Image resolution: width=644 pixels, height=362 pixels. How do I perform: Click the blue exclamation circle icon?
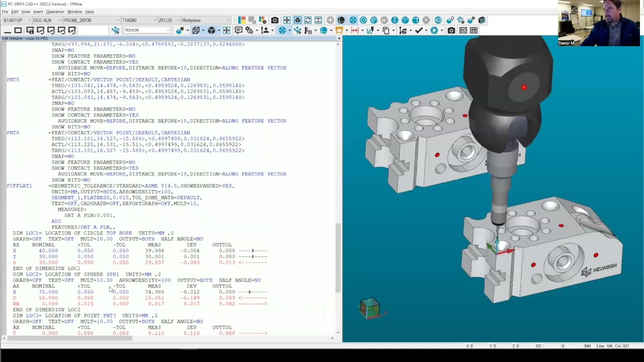click(x=394, y=20)
